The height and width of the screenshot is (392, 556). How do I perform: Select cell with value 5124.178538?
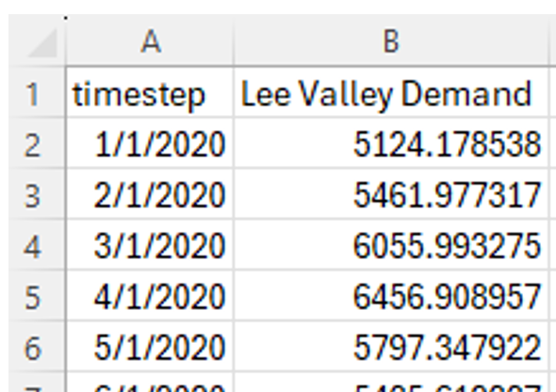click(391, 142)
